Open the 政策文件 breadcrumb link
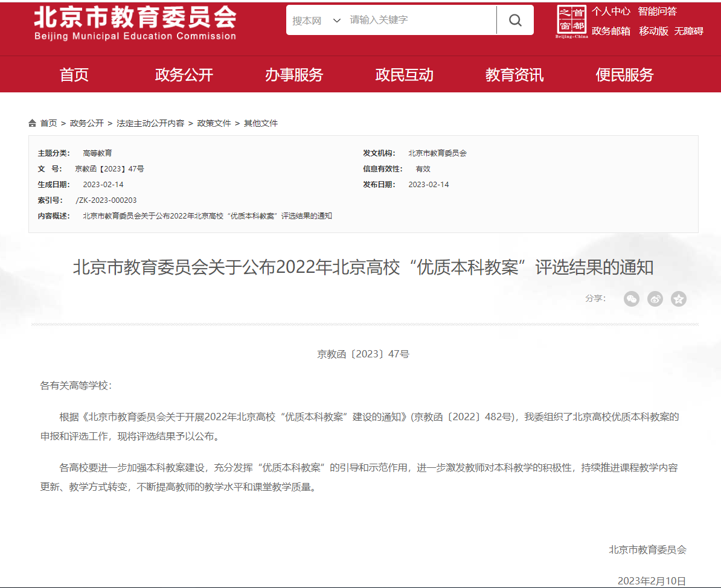721x588 pixels. pyautogui.click(x=214, y=123)
